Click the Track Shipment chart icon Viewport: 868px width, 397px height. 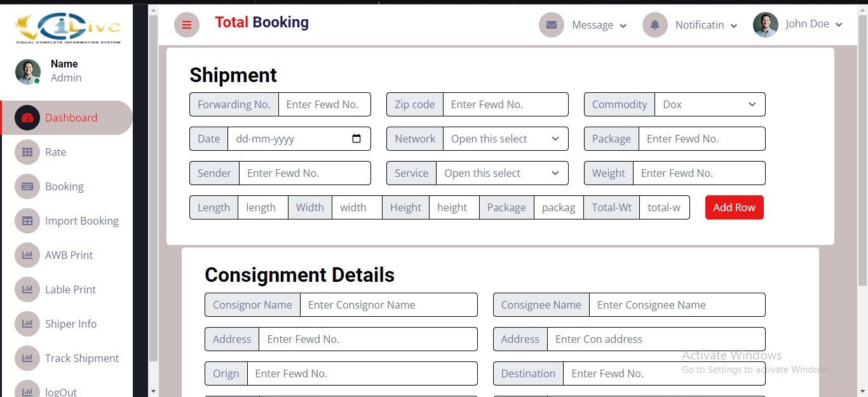tap(27, 358)
